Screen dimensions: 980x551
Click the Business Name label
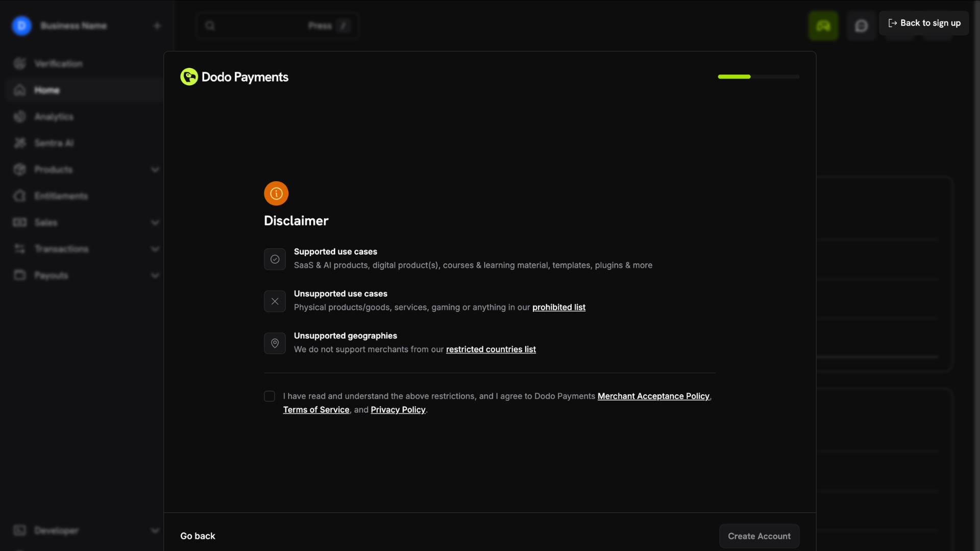[73, 26]
